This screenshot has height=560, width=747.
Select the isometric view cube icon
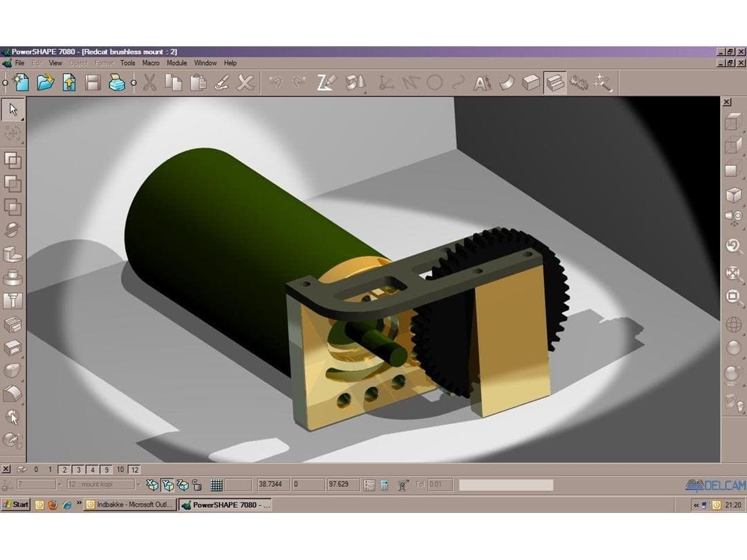tap(734, 195)
